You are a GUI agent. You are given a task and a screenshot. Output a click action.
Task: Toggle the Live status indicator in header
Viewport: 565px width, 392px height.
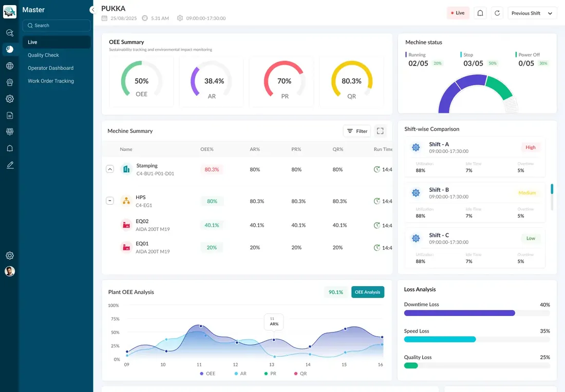(458, 13)
